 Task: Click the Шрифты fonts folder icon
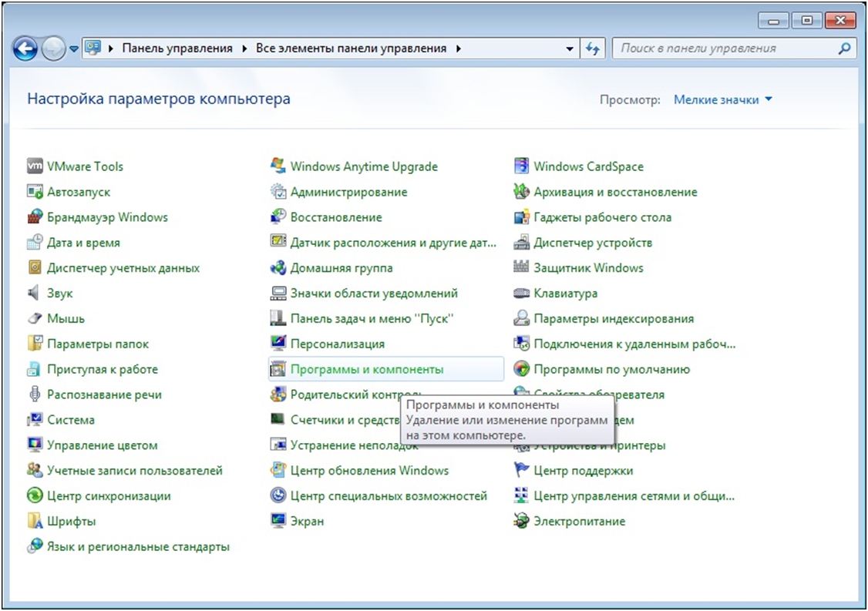coord(35,522)
